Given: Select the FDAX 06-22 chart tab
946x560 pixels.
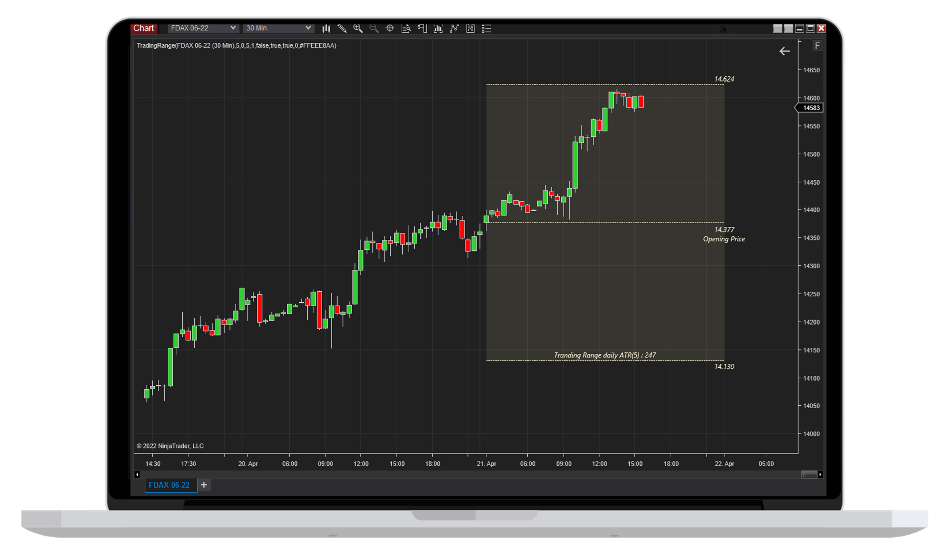Looking at the screenshot, I should coord(169,485).
